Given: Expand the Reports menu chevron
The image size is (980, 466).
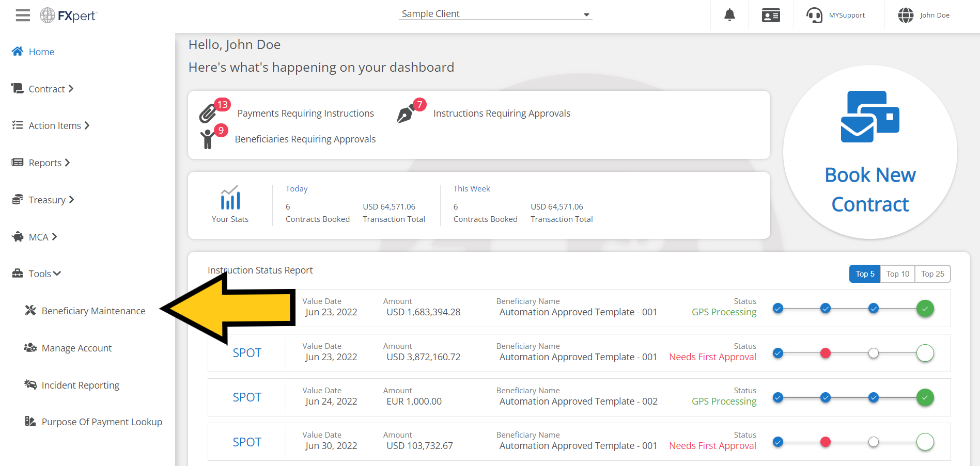Looking at the screenshot, I should (67, 163).
